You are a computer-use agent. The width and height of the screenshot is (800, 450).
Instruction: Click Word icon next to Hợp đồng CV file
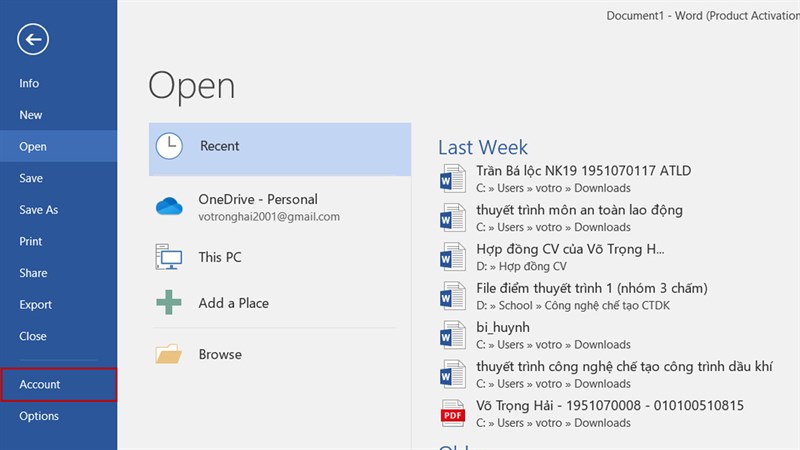[x=453, y=257]
